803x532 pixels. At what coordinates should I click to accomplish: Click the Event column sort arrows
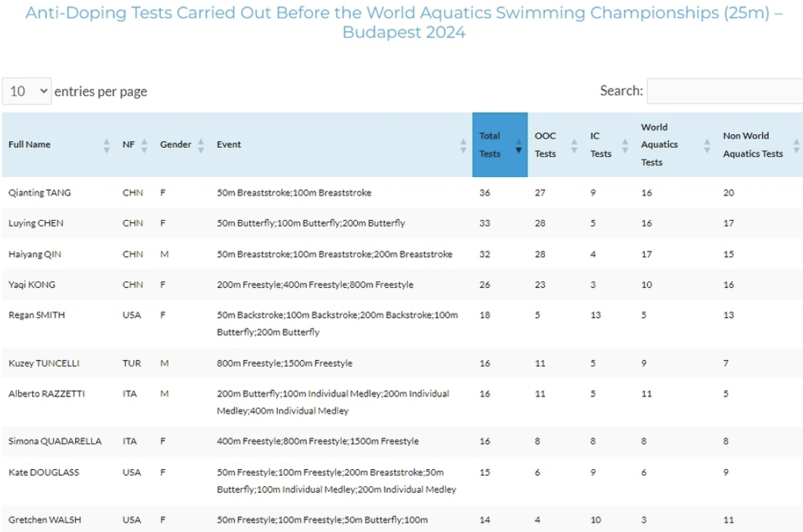(463, 145)
